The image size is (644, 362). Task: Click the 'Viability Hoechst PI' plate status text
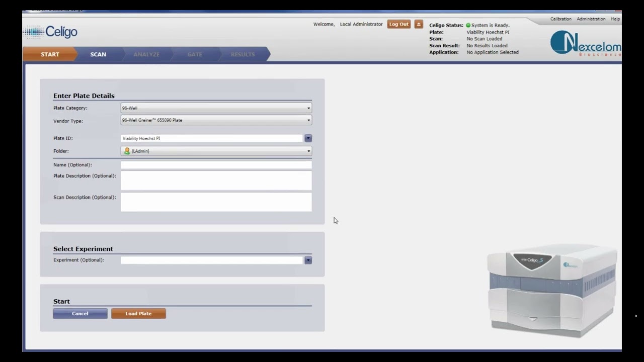(x=488, y=32)
